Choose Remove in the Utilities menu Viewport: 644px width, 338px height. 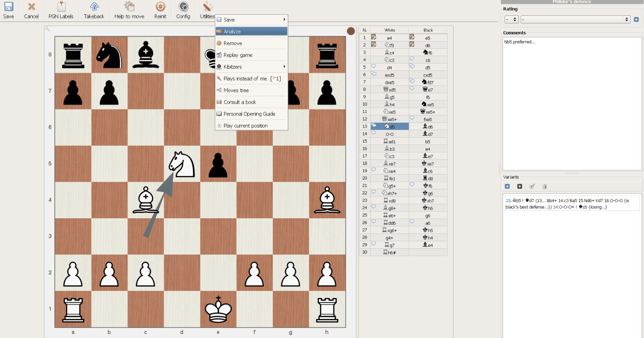click(x=251, y=43)
